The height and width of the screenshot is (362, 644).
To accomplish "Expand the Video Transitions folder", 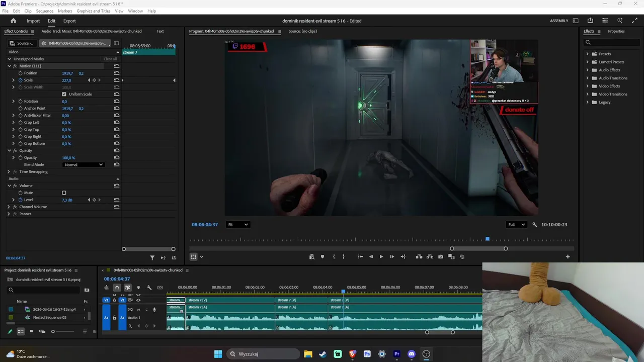I will [x=587, y=94].
